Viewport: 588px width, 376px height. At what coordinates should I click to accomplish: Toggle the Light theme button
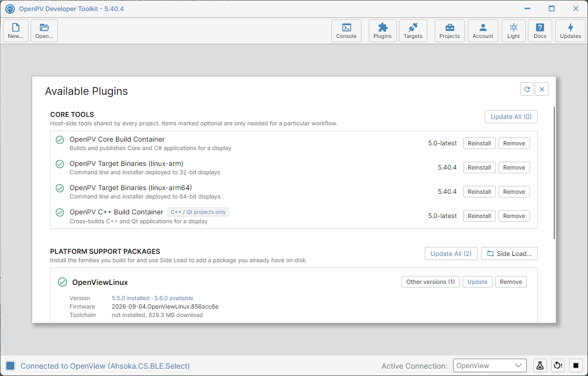click(x=513, y=31)
